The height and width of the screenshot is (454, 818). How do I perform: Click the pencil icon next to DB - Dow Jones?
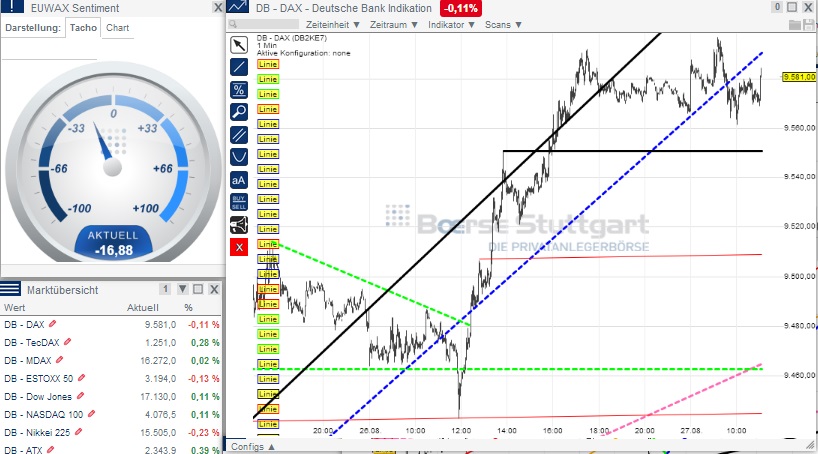coord(80,396)
